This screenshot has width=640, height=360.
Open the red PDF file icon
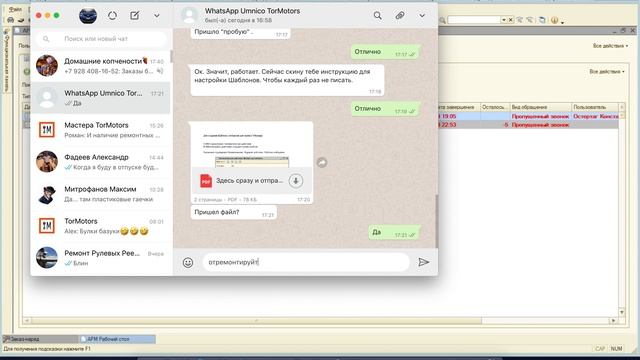click(206, 180)
